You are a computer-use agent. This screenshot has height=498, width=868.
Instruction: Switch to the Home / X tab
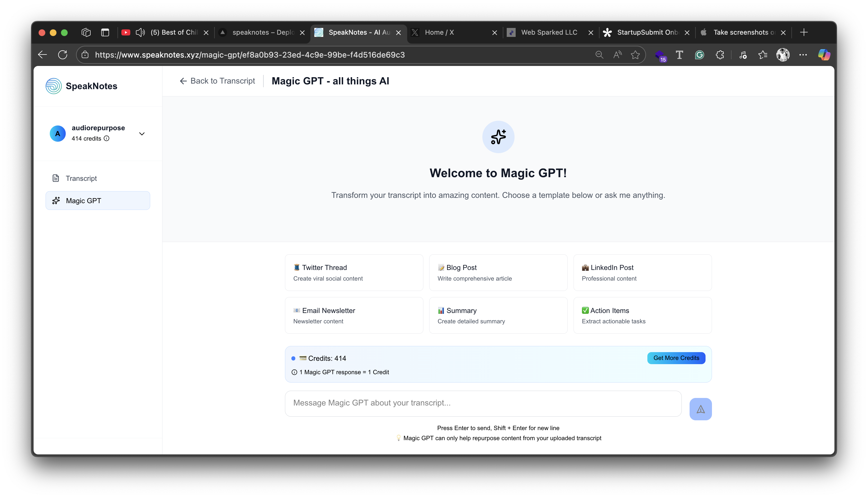tap(439, 32)
